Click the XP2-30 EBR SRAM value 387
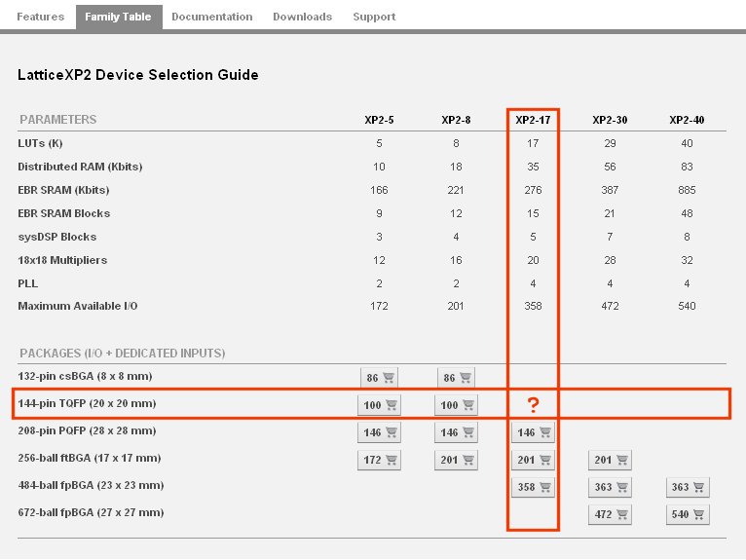The height and width of the screenshot is (560, 746). tap(610, 190)
